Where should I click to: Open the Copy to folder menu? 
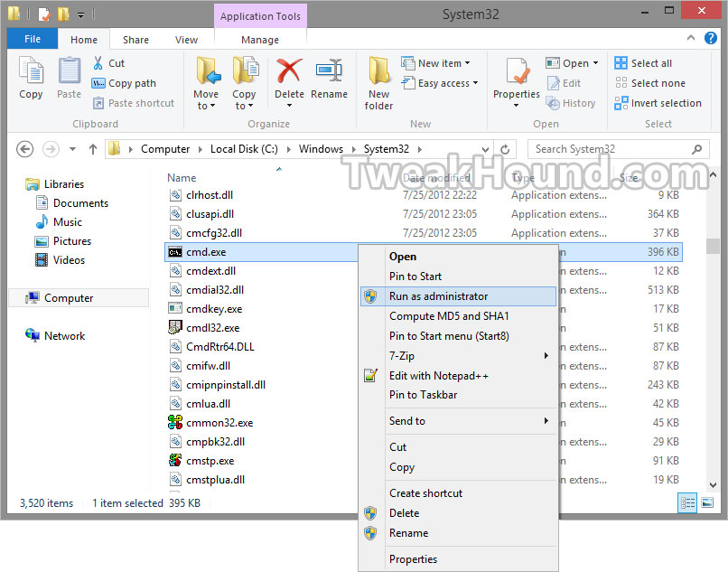coord(245,83)
